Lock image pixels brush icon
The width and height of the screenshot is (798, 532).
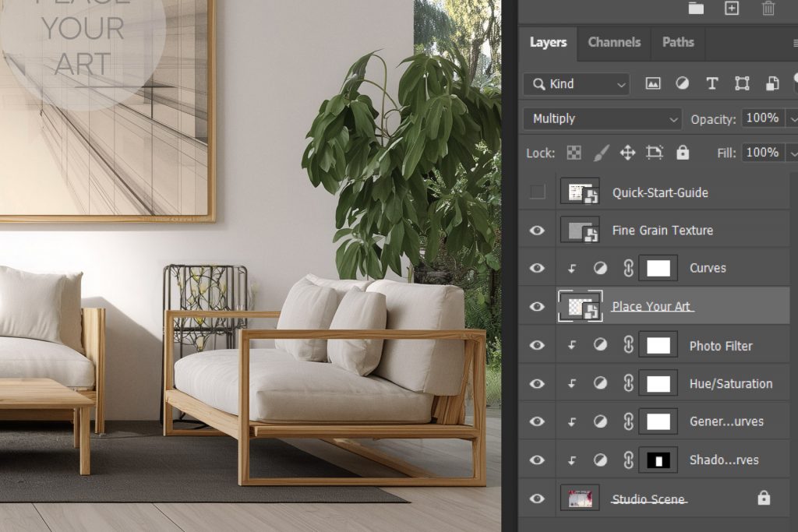[601, 153]
